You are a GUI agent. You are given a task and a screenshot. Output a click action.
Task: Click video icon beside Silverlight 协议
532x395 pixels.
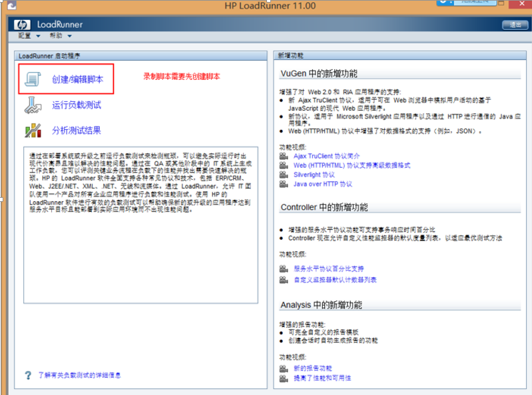tap(284, 175)
